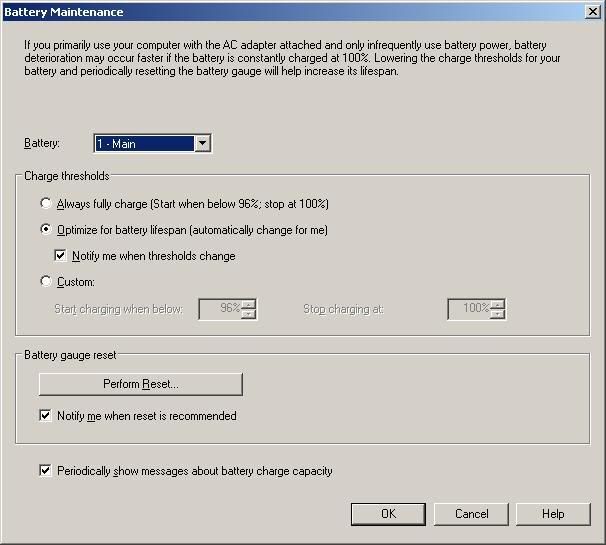Open Help for battery maintenance
Viewport: 606px width, 545px height.
tap(553, 514)
